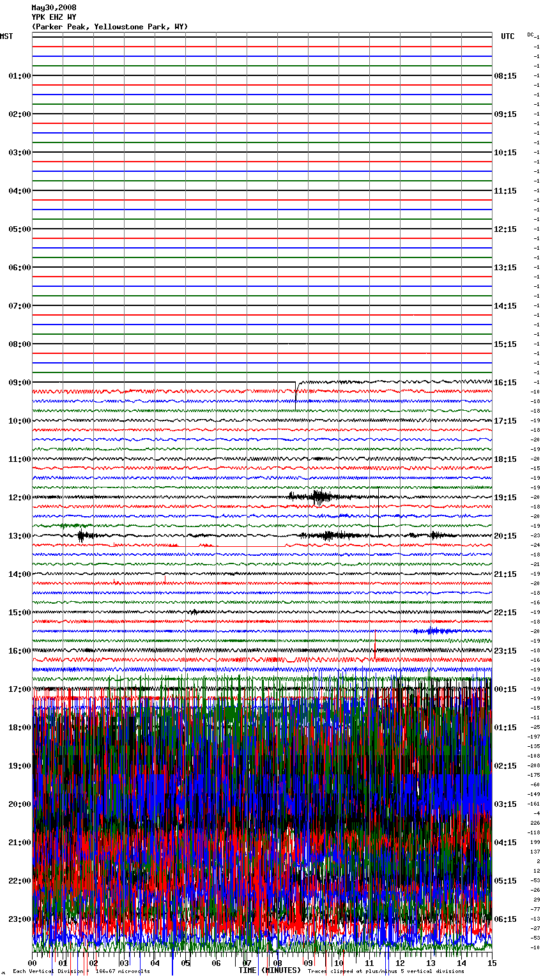Click the TIME (MINUTES) axis title
Viewport: 543px width, 980px height.
pyautogui.click(x=270, y=970)
